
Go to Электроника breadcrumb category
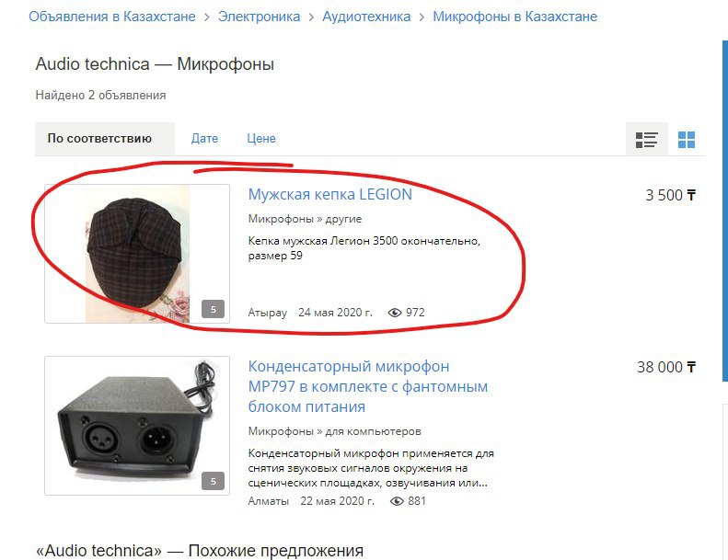[259, 17]
